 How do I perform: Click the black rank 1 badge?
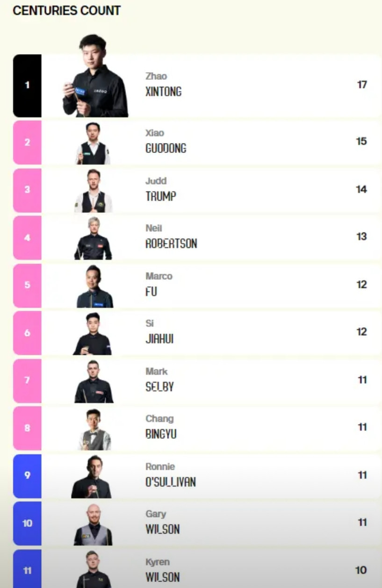tap(27, 86)
